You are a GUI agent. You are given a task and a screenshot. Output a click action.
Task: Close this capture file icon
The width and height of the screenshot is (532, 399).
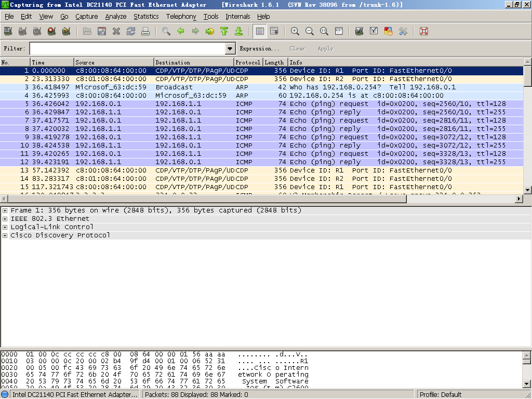point(116,31)
